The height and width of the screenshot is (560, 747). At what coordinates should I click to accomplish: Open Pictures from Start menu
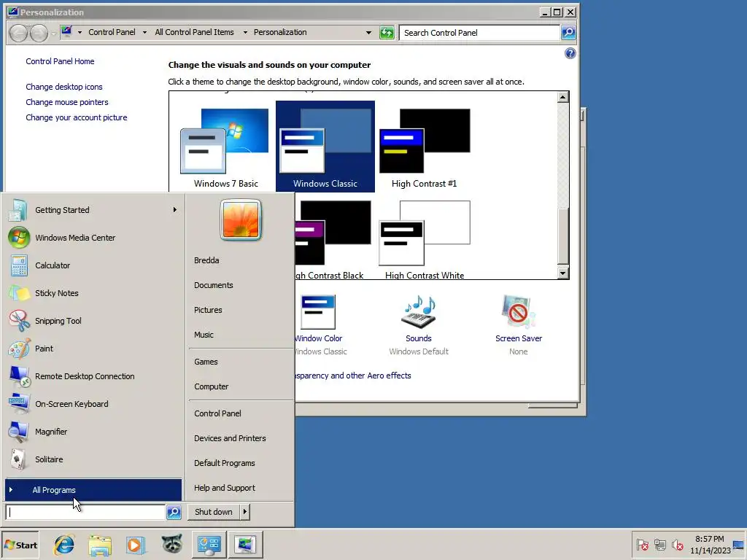[208, 310]
